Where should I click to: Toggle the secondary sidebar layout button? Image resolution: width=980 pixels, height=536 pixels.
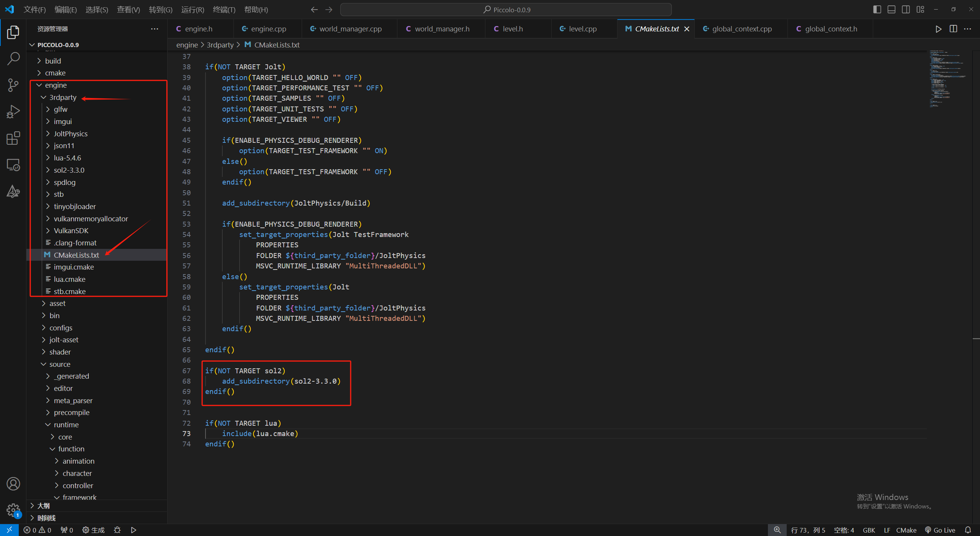[x=906, y=10]
